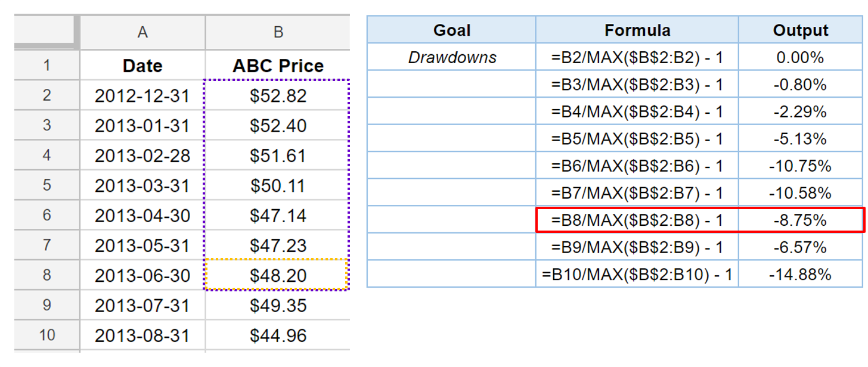Click the $52.82 price cell
868x367 pixels.
(278, 96)
